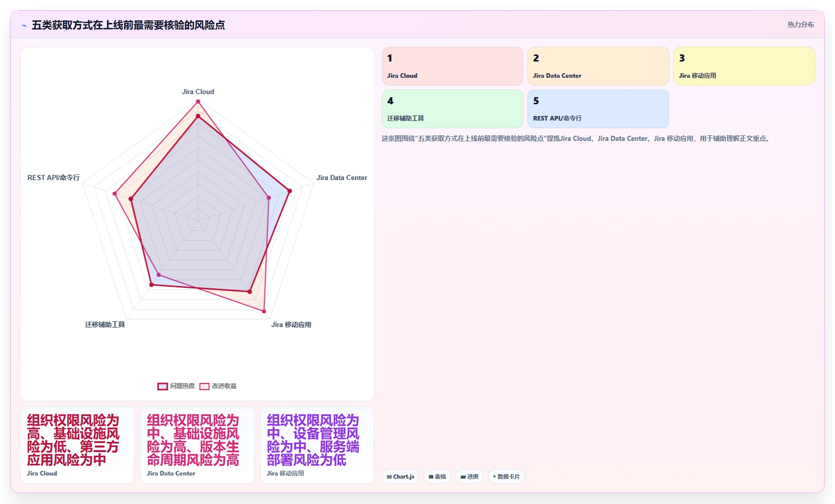Click the Jira 移动应用 radar axis label
The image size is (835, 504).
[x=291, y=325]
